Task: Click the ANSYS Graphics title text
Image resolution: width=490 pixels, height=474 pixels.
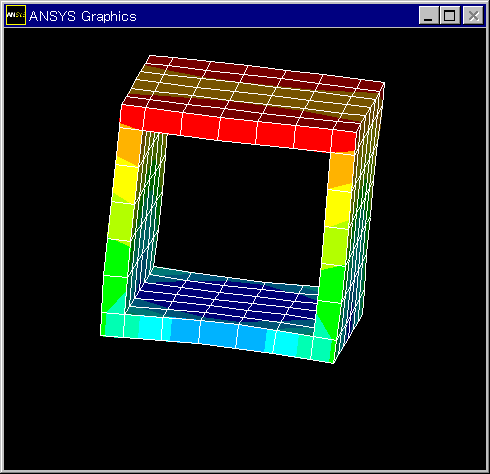Action: (83, 16)
